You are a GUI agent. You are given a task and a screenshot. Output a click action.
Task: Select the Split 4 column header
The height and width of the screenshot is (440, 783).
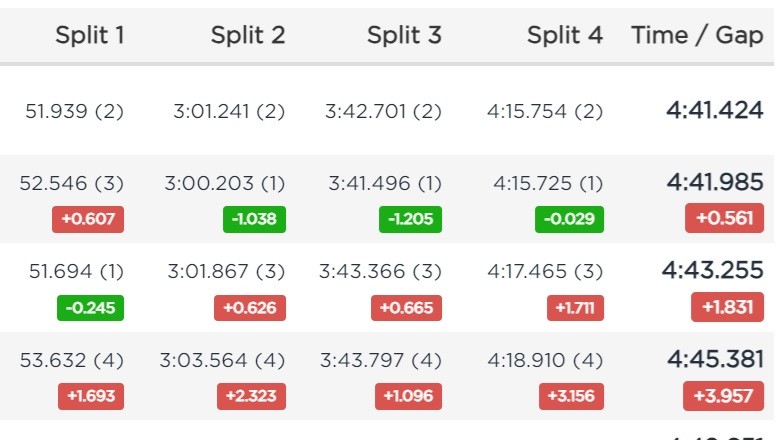click(x=565, y=35)
